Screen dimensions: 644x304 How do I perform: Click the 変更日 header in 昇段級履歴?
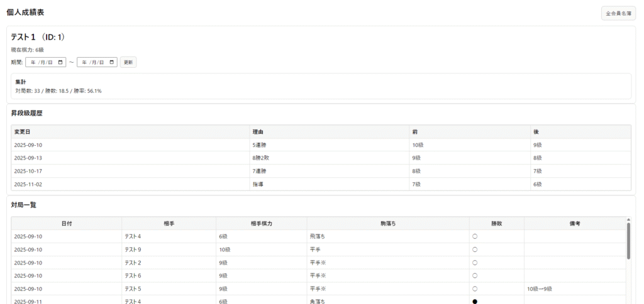pyautogui.click(x=23, y=132)
